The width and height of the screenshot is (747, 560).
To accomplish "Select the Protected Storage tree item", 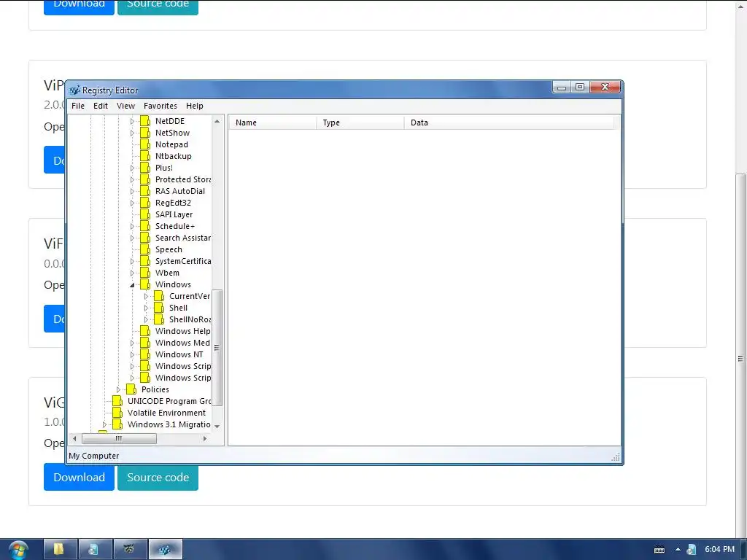I will coord(183,179).
